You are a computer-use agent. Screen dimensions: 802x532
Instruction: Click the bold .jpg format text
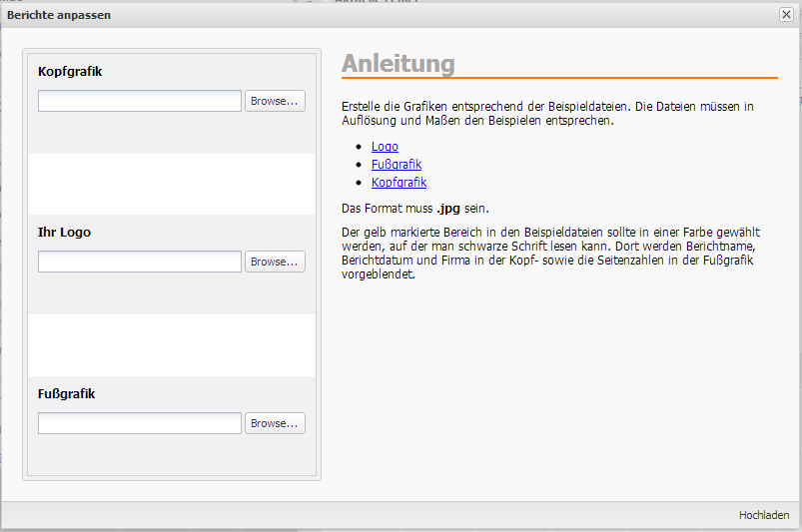pos(448,209)
